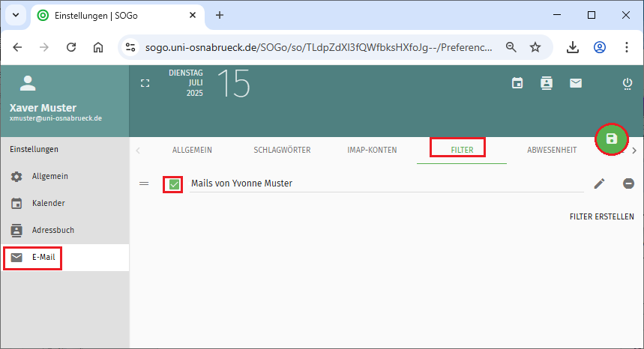Viewport: 644px width, 349px height.
Task: Delete the Mails von Yvonne Muster filter
Action: [x=628, y=183]
